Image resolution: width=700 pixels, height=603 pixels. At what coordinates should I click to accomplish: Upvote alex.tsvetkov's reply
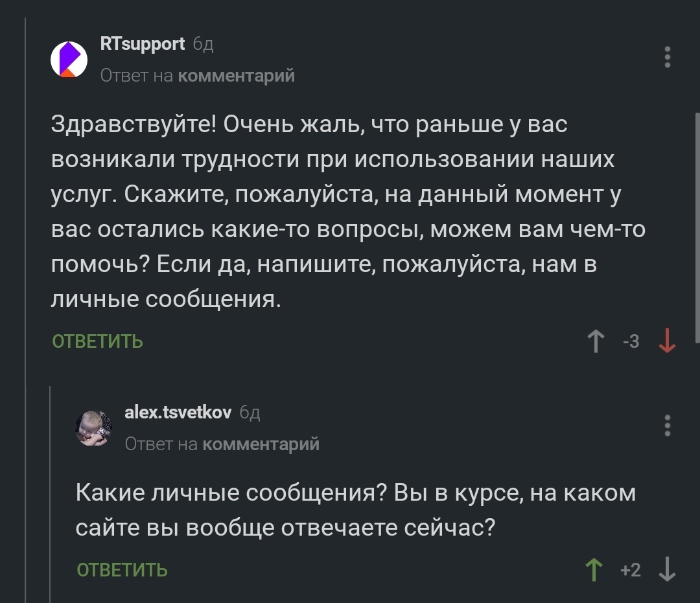[592, 570]
